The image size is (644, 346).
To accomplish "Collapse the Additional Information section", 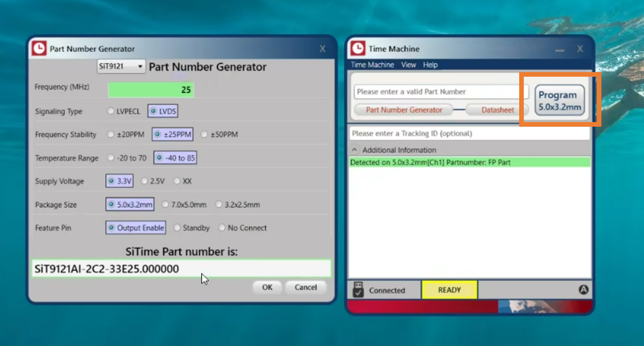I will tap(354, 150).
